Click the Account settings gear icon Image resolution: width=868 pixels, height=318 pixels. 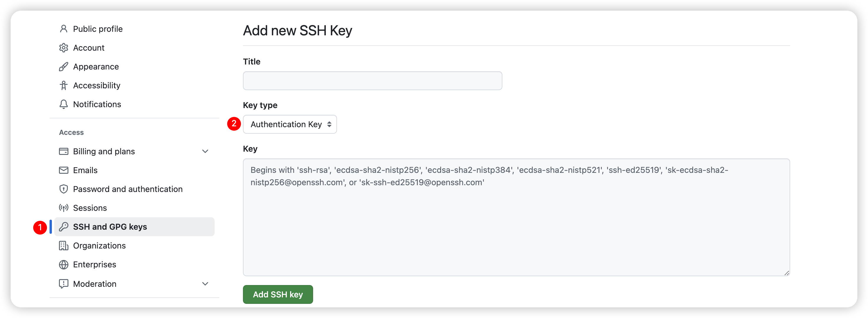point(64,47)
